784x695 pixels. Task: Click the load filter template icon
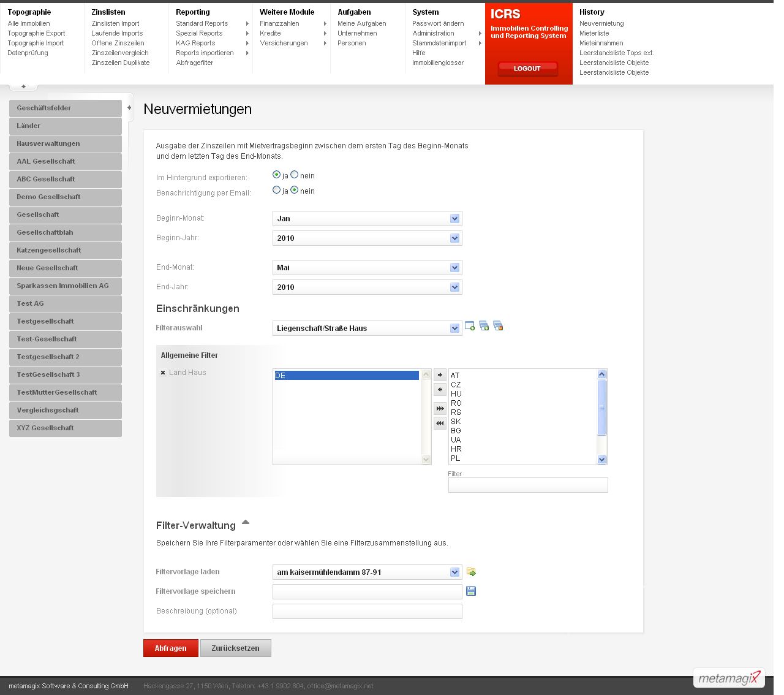tap(471, 572)
